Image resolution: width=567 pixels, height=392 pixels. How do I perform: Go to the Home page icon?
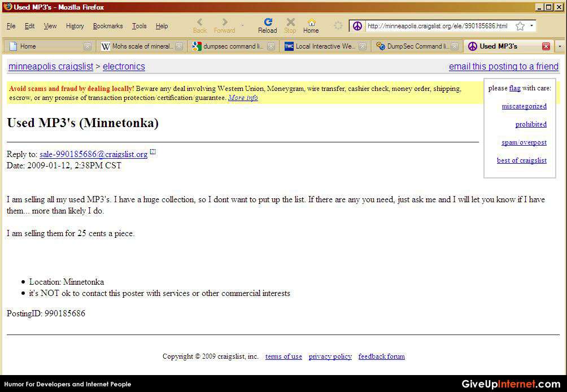(311, 25)
